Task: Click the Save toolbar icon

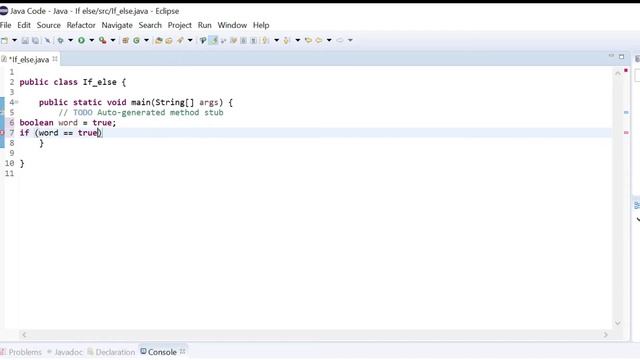Action: point(25,40)
